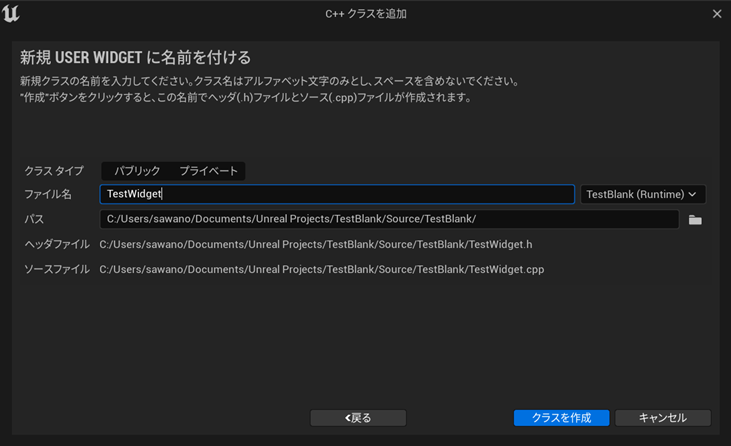Switch class type to プライベート
This screenshot has width=731, height=446.
(208, 171)
